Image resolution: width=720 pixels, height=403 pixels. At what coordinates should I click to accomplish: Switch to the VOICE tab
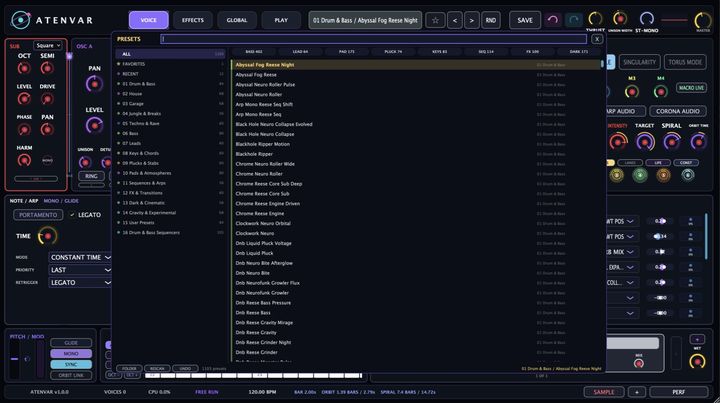(148, 20)
